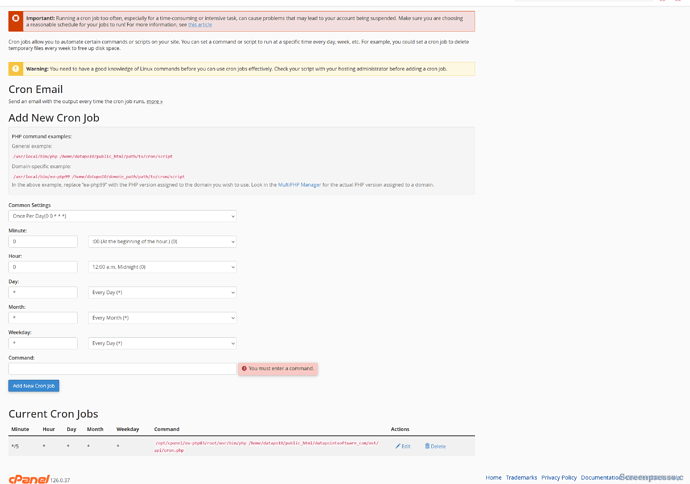Click the Day text input field

43,292
